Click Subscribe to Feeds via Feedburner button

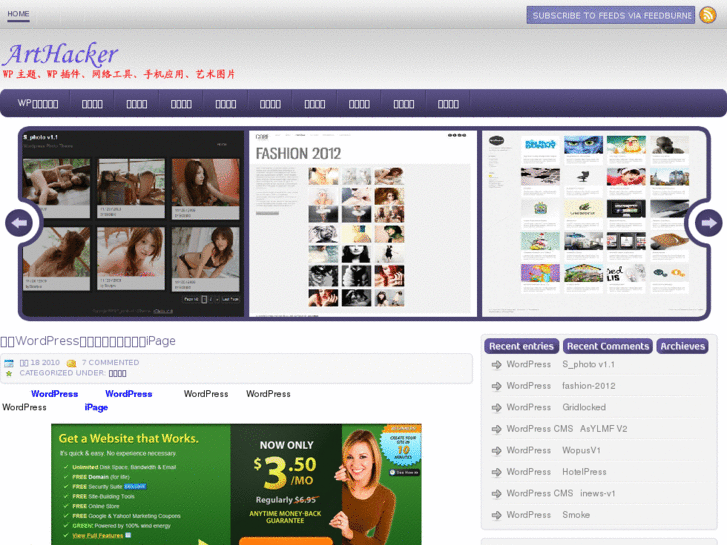pos(611,15)
